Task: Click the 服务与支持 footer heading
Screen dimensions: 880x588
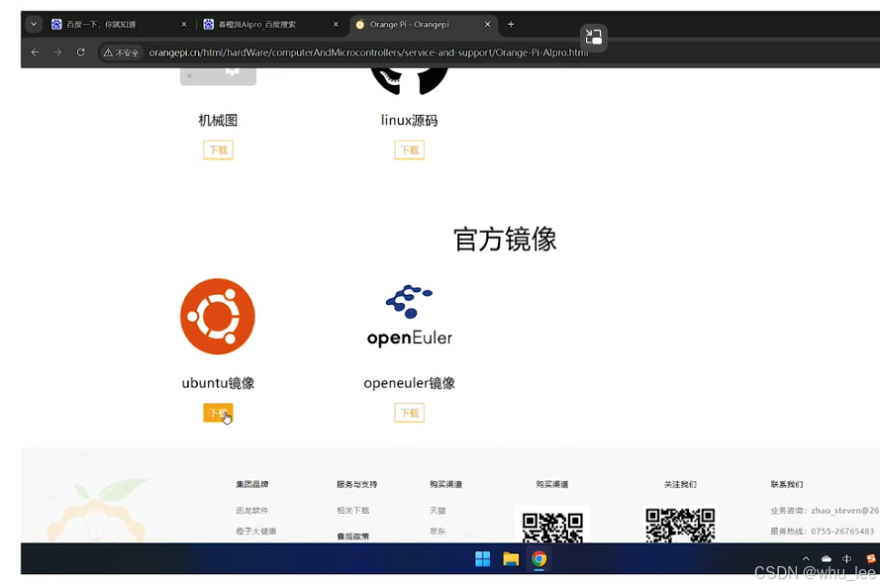Action: [357, 484]
